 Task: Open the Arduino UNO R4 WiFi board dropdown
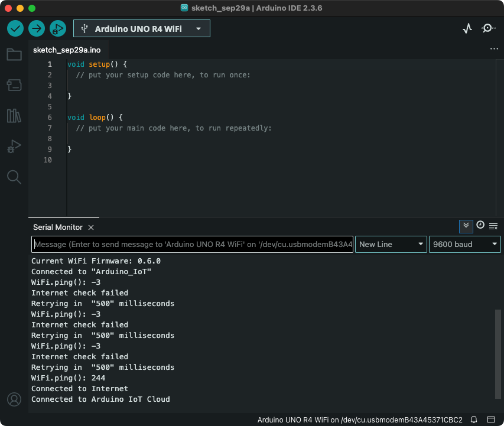pos(142,28)
